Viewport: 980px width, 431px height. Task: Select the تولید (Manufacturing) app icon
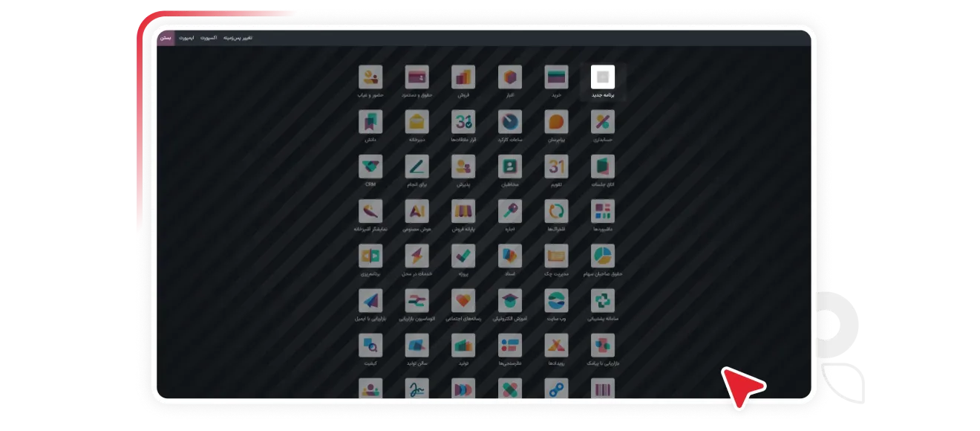point(463,346)
